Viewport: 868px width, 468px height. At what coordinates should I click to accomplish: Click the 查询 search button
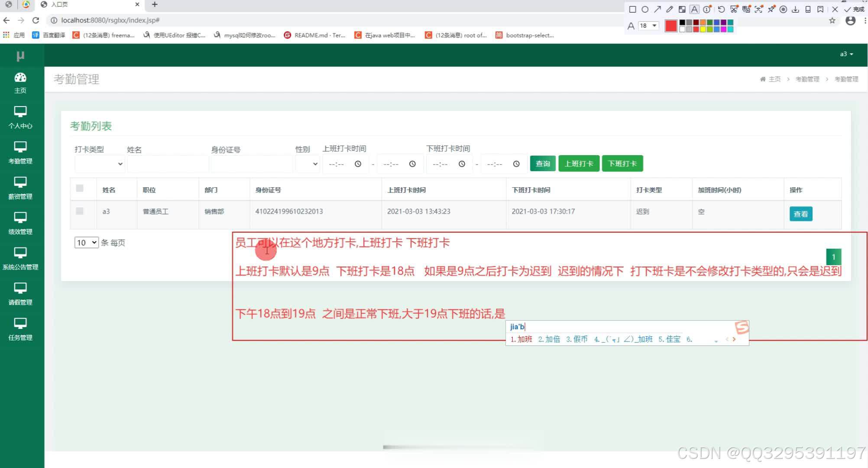point(543,163)
